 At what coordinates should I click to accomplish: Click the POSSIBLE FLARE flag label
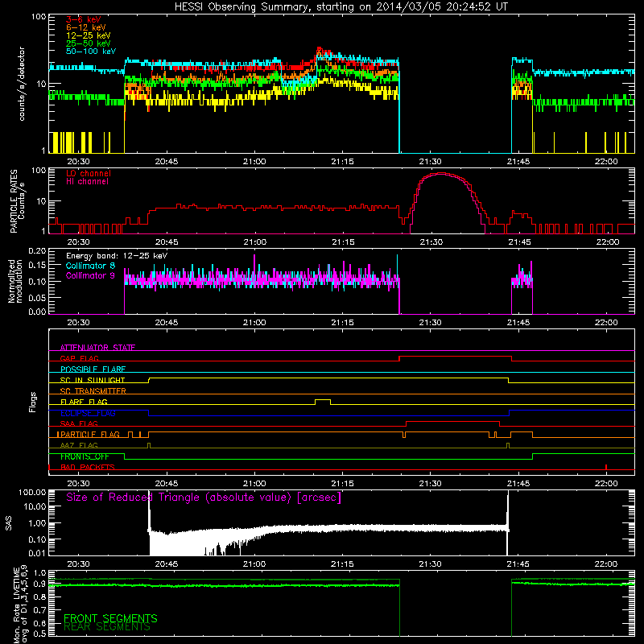(93, 369)
